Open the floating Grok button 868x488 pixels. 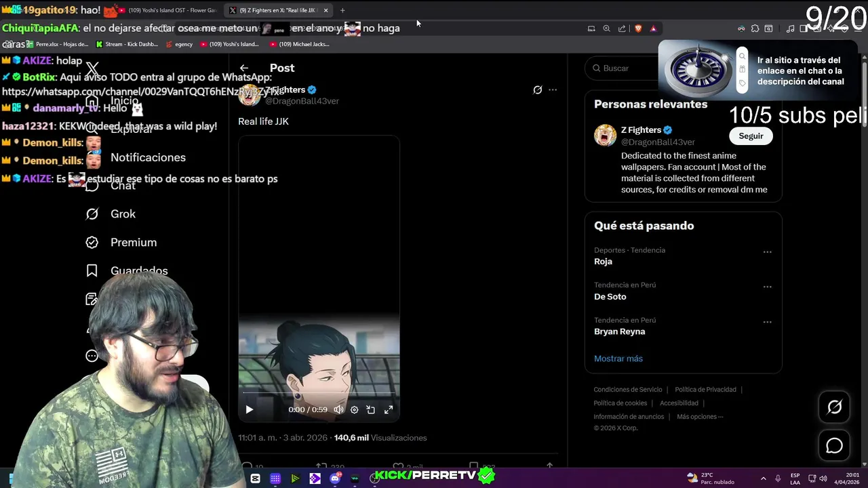click(834, 407)
